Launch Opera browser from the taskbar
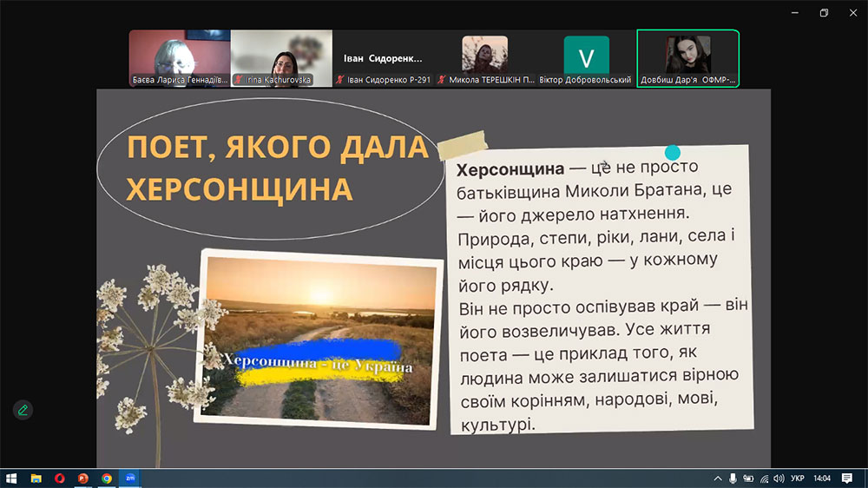The width and height of the screenshot is (868, 488). point(60,478)
